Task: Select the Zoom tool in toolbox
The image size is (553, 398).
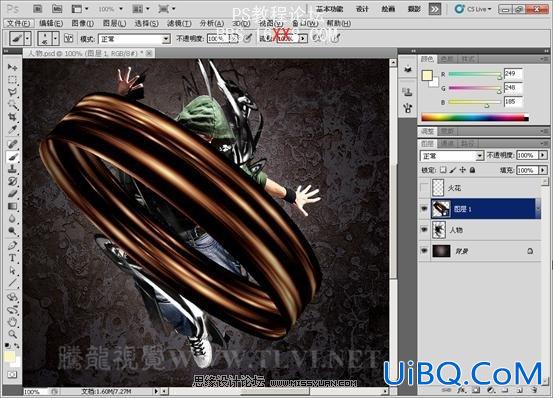Action: (12, 334)
